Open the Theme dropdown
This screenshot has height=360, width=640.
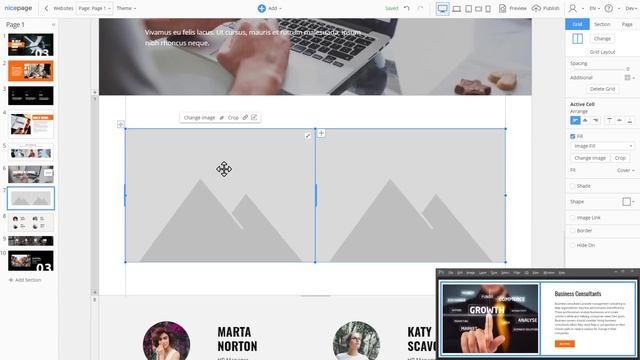(126, 8)
